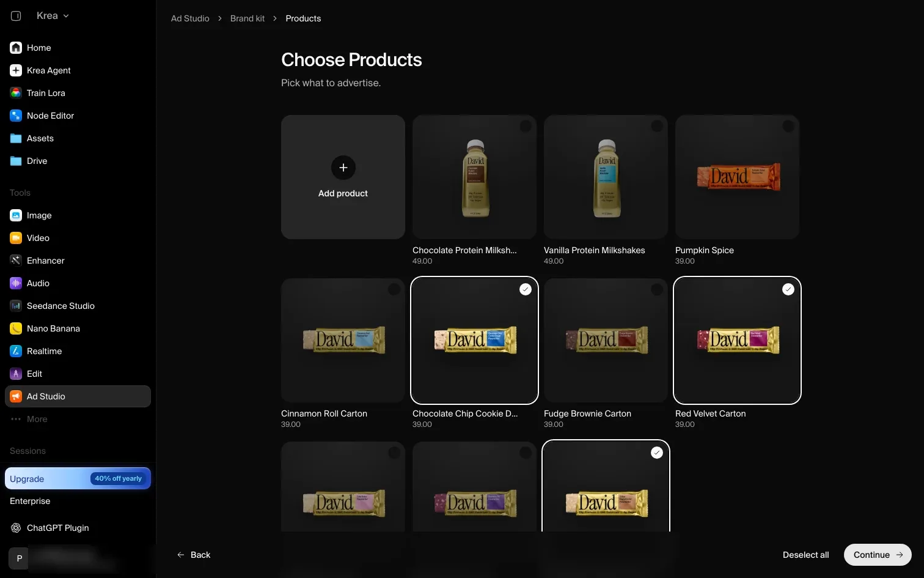924x578 pixels.
Task: Click the Vanilla Protein Milkshakes product name
Action: point(595,250)
